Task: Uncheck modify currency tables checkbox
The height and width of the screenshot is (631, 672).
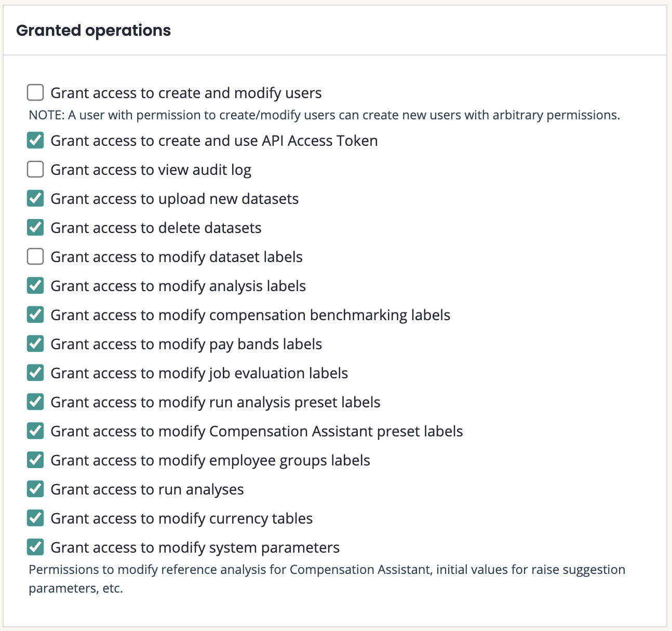Action: point(35,518)
